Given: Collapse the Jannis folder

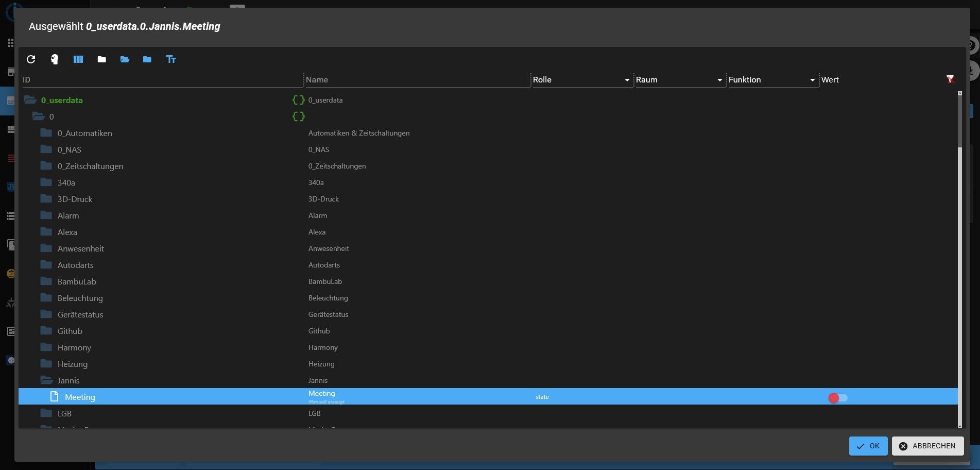Looking at the screenshot, I should pyautogui.click(x=46, y=380).
